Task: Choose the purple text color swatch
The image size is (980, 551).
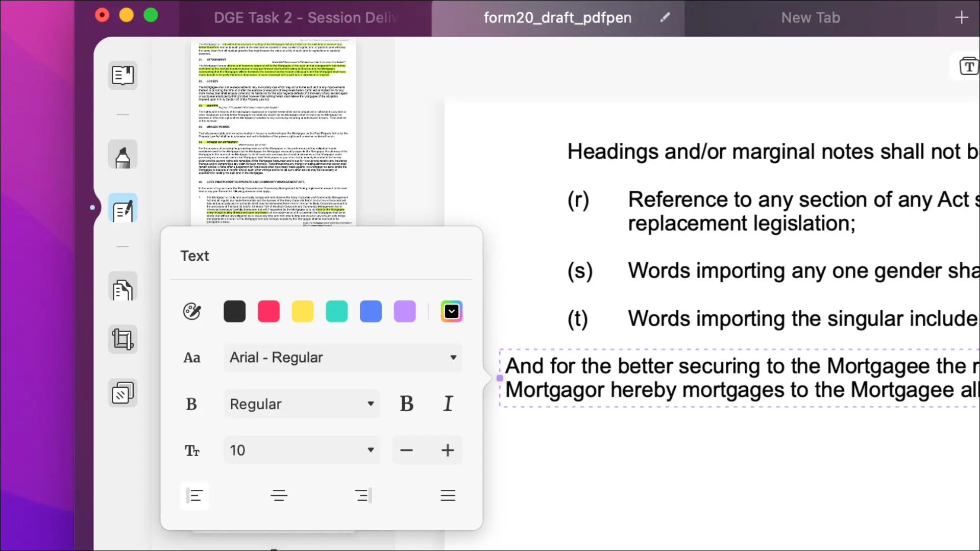Action: click(x=405, y=311)
